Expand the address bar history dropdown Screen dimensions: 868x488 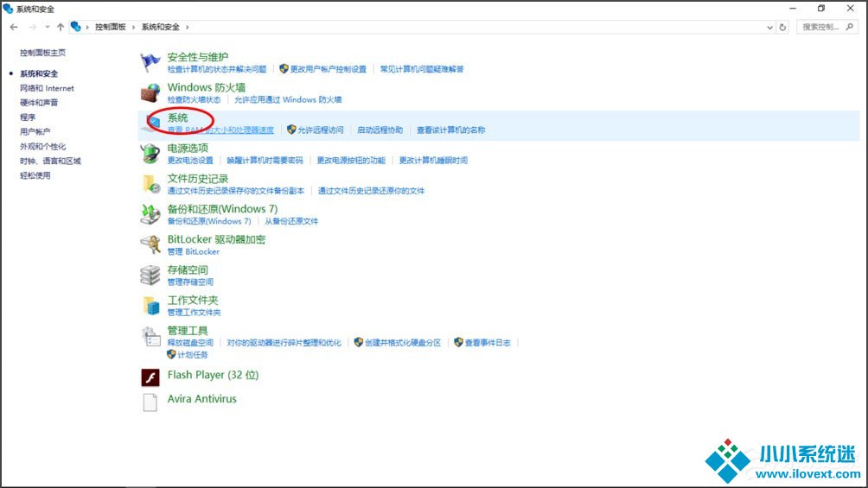coord(769,27)
